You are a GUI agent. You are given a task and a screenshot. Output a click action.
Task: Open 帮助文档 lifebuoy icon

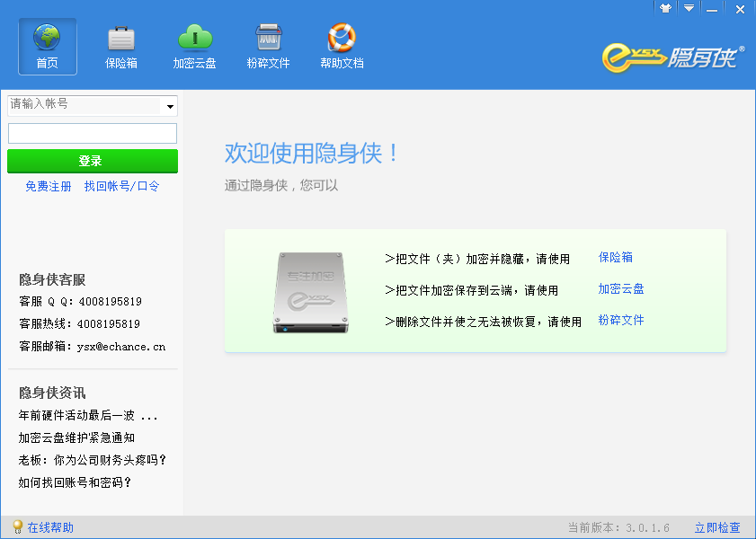(342, 38)
